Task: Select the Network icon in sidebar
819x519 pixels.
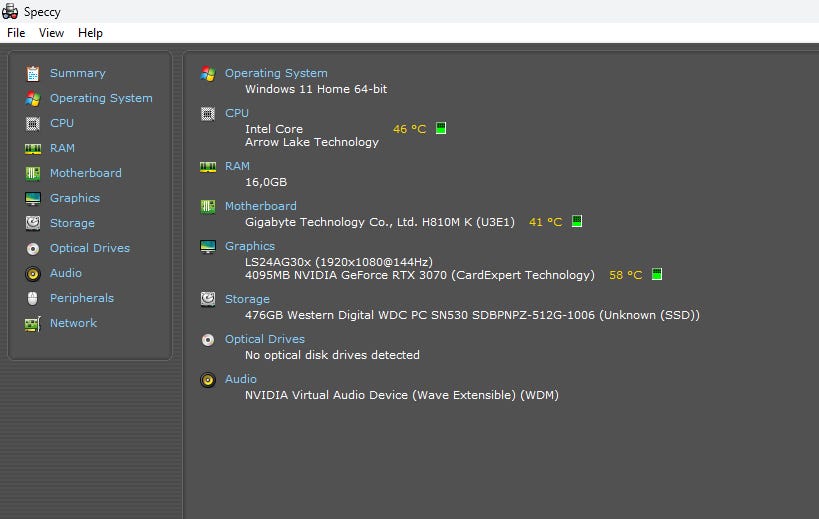Action: 33,323
